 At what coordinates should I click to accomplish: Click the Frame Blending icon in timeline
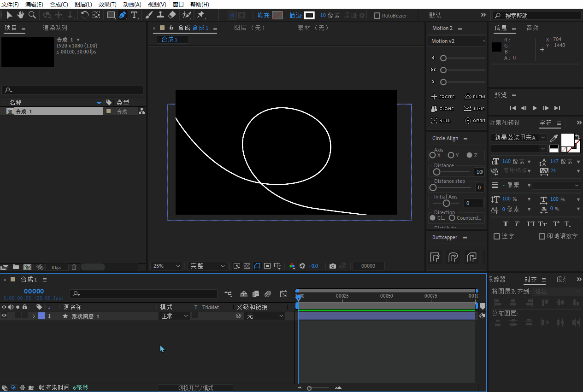256,294
